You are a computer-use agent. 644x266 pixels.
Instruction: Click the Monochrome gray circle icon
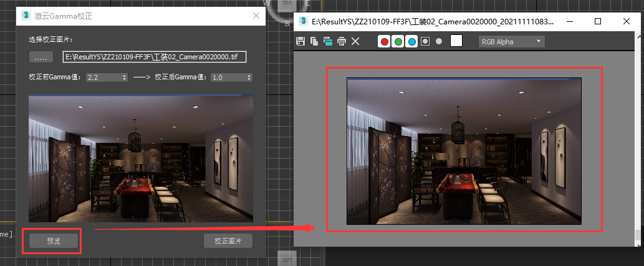coord(439,42)
